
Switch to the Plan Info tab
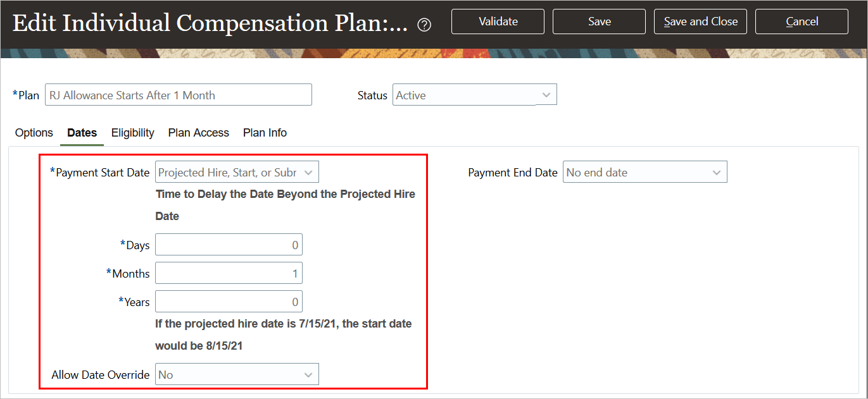pos(265,133)
